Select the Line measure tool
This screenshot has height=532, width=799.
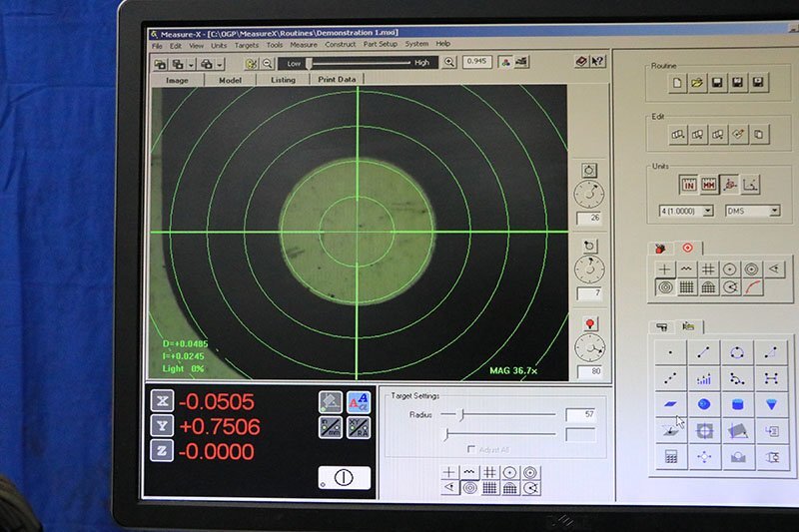tap(703, 352)
